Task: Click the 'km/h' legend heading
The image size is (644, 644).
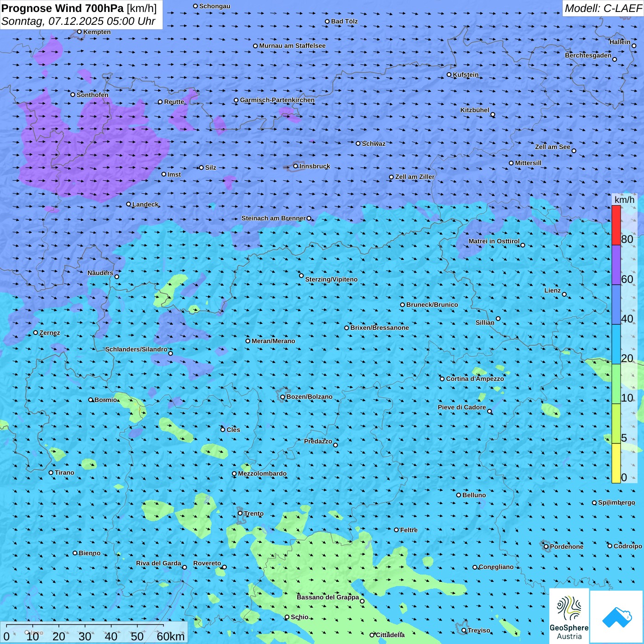Action: 624,200
